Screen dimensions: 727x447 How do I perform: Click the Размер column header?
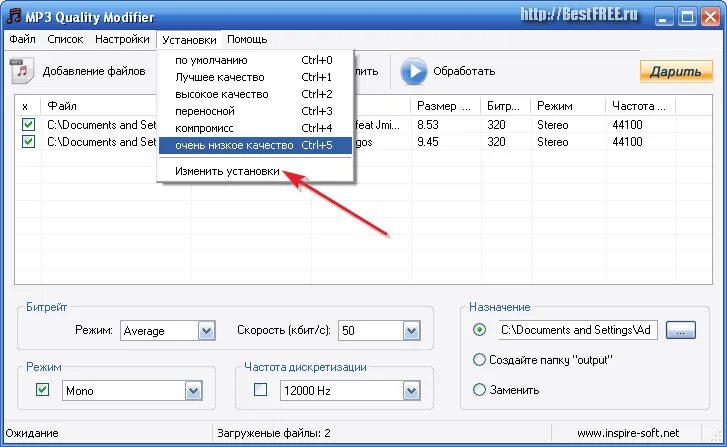click(x=446, y=106)
